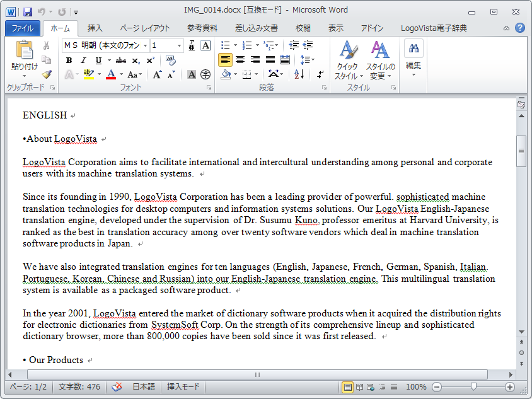532x399 pixels.
Task: Select the Format Painter brush
Action: (x=47, y=74)
